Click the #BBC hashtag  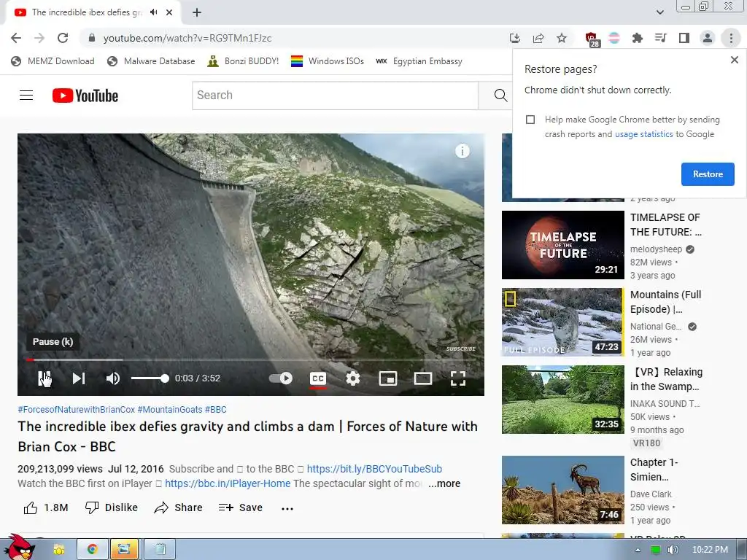(x=216, y=410)
